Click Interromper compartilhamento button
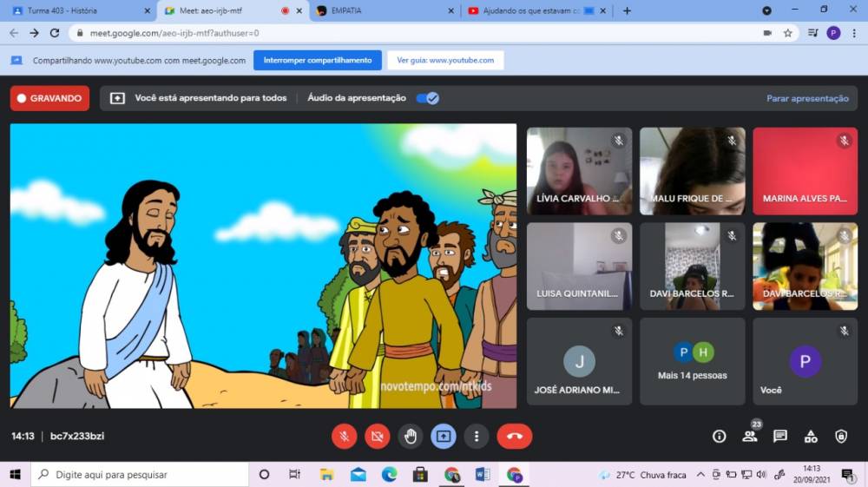Screen dimensions: 868x487 coord(317,61)
